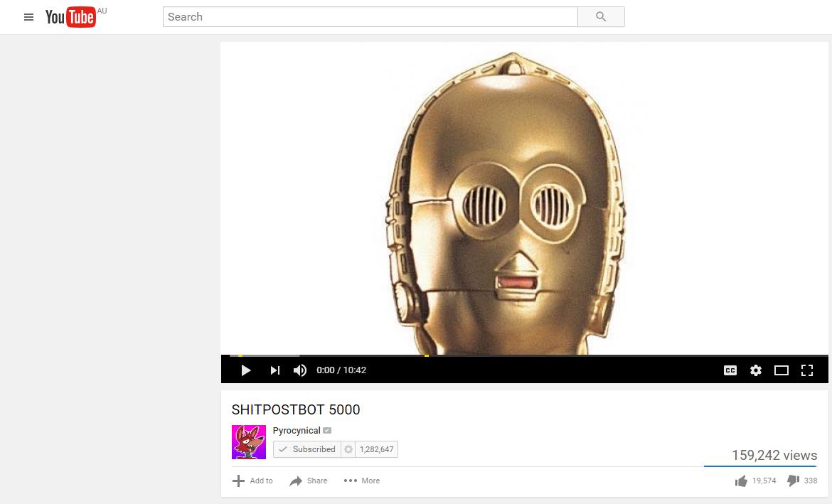Toggle closed captions on the video
The height and width of the screenshot is (504, 832).
pos(730,370)
